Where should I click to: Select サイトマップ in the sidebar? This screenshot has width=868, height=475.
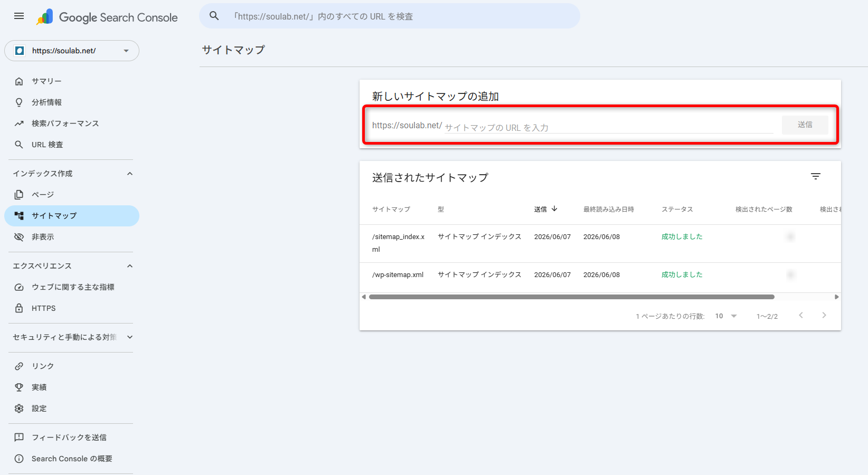(72, 216)
